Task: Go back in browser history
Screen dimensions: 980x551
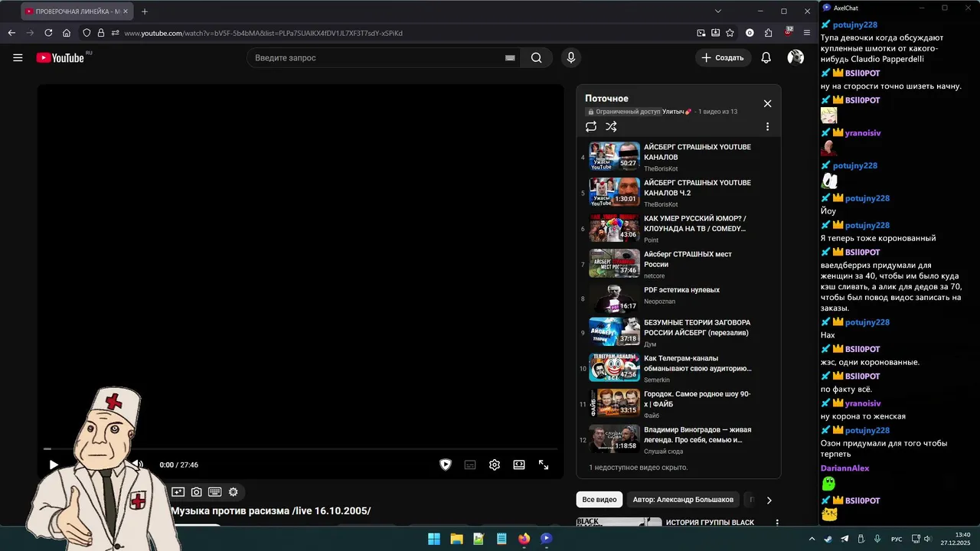Action: pyautogui.click(x=11, y=33)
